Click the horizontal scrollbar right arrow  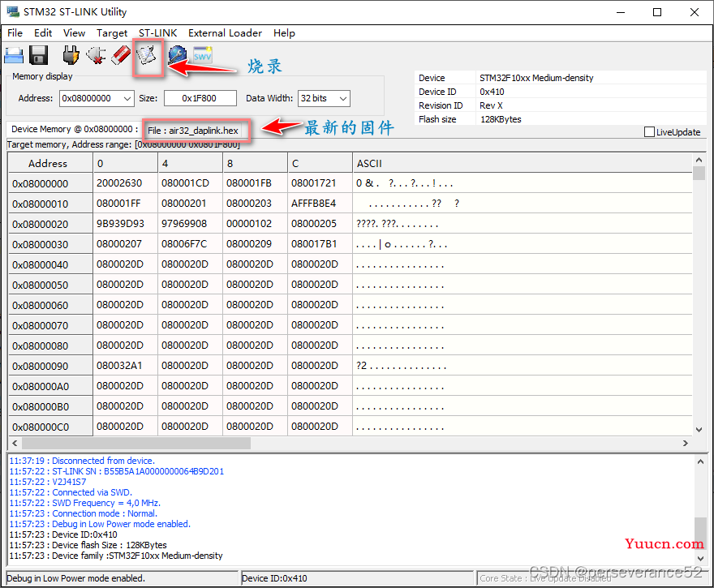[686, 443]
